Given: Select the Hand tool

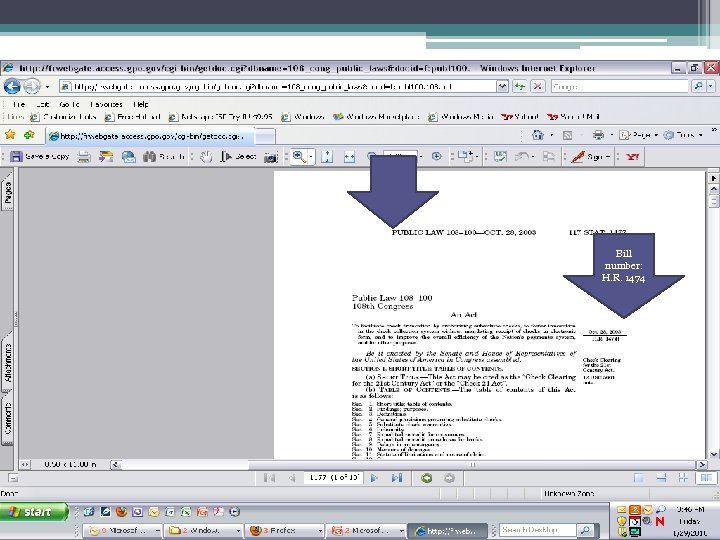Looking at the screenshot, I should (x=206, y=157).
